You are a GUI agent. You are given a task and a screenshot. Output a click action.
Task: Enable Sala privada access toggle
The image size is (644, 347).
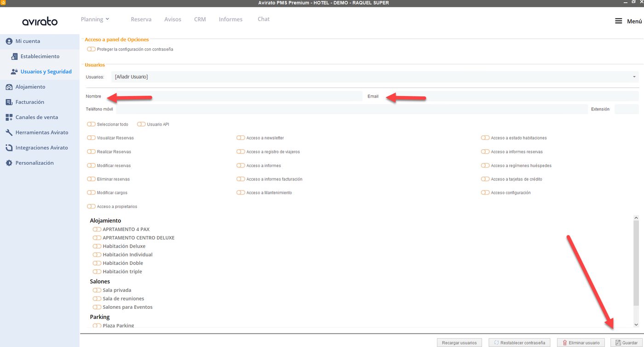(97, 290)
